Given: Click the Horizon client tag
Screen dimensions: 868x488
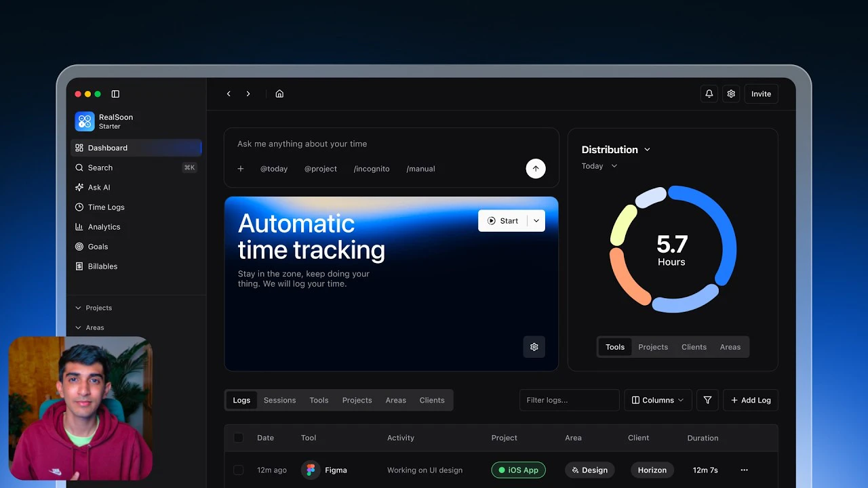Looking at the screenshot, I should click(652, 470).
